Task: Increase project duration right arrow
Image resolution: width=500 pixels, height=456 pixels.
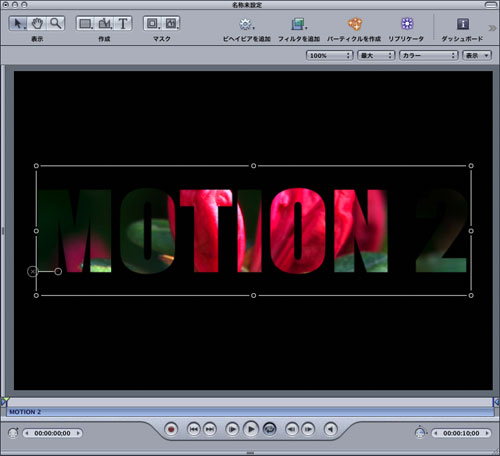Action: pyautogui.click(x=487, y=433)
